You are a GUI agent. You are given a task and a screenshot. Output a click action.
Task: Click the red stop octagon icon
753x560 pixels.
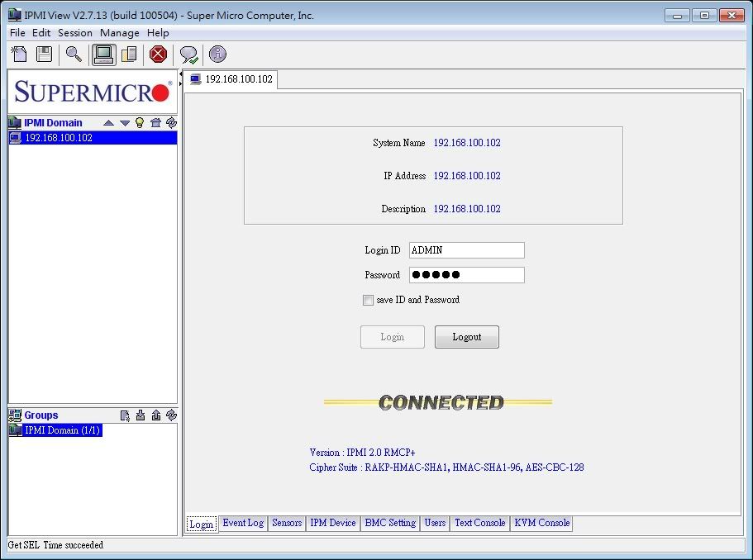[158, 55]
